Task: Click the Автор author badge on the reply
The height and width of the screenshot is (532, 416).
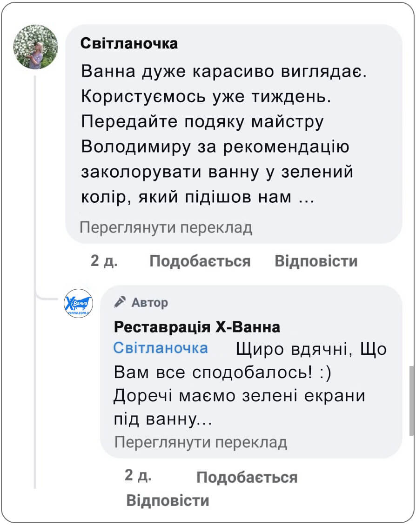Action: point(149,302)
